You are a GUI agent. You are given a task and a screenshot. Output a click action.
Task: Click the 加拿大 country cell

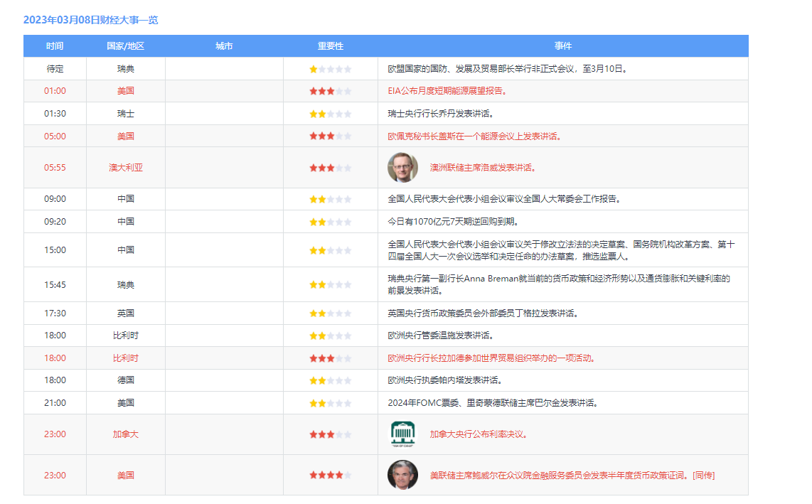tap(125, 434)
